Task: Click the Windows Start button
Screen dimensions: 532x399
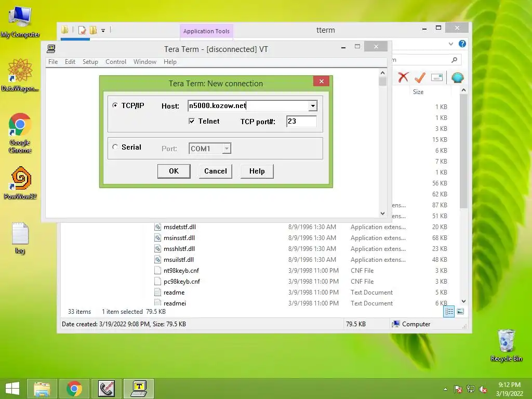Action: click(12, 389)
